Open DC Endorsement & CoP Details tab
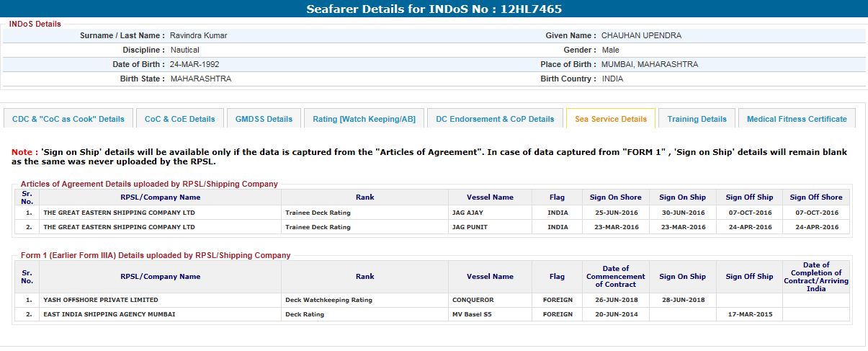Image resolution: width=868 pixels, height=351 pixels. tap(495, 119)
